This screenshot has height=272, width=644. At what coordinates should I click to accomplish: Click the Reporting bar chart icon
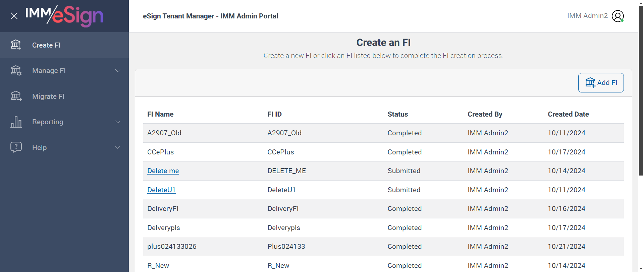pyautogui.click(x=16, y=122)
